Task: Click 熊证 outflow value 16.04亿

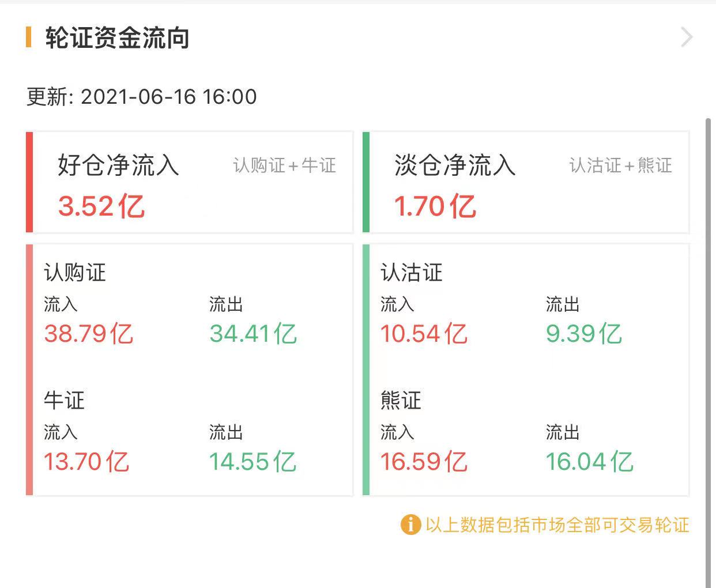Action: (590, 462)
